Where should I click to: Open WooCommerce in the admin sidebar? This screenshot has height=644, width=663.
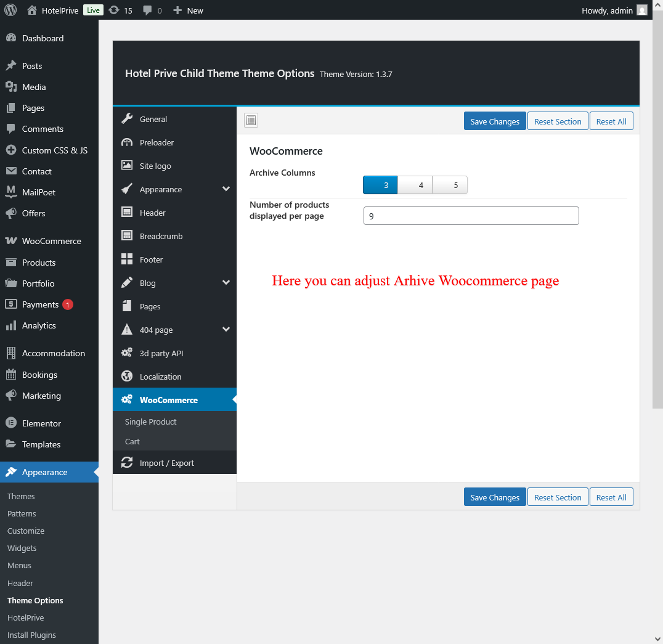pyautogui.click(x=51, y=241)
